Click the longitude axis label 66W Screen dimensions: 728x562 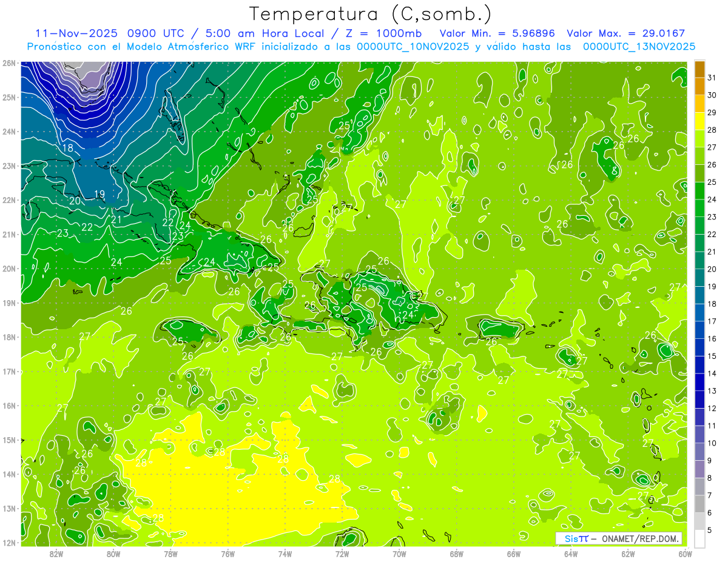point(513,554)
